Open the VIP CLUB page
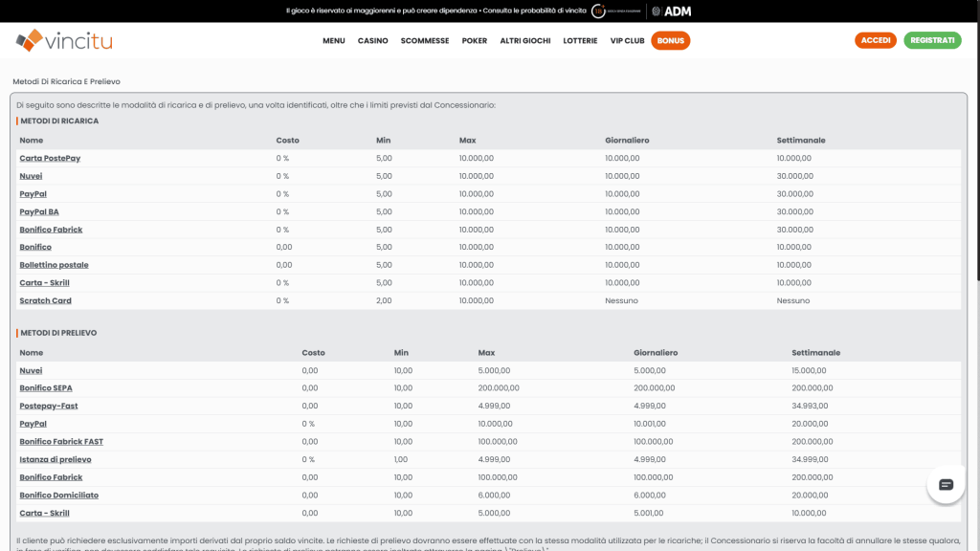The height and width of the screenshot is (551, 980). [x=627, y=41]
